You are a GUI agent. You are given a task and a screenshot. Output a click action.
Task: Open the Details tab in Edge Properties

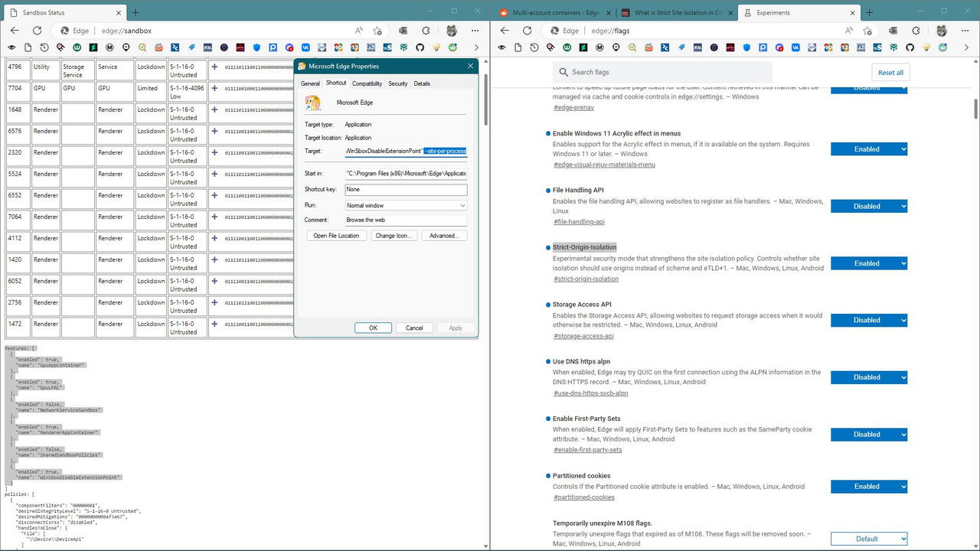[x=422, y=83]
